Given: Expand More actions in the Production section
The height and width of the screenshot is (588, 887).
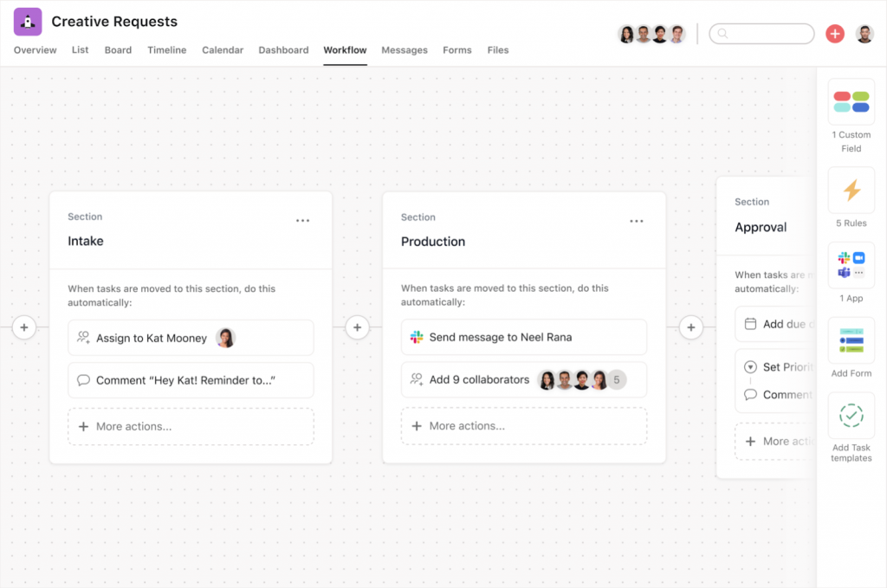Looking at the screenshot, I should click(523, 426).
